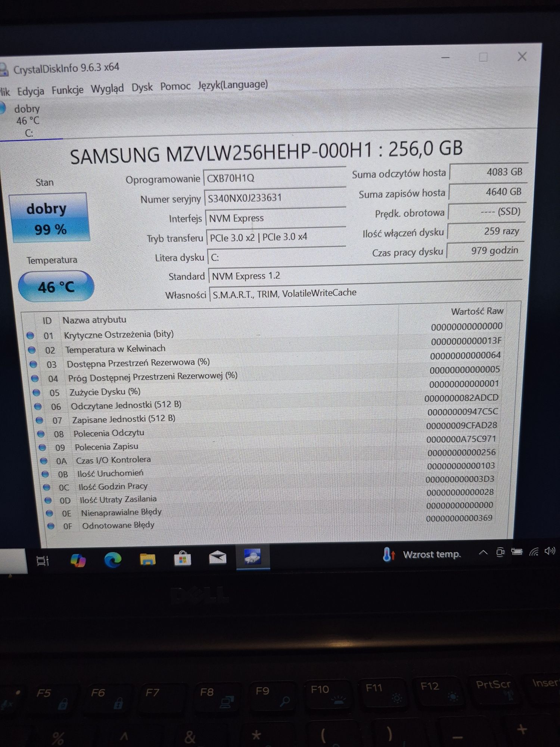Click the rotation speed value ---- (SSD)
The image size is (560, 747).
point(487,212)
